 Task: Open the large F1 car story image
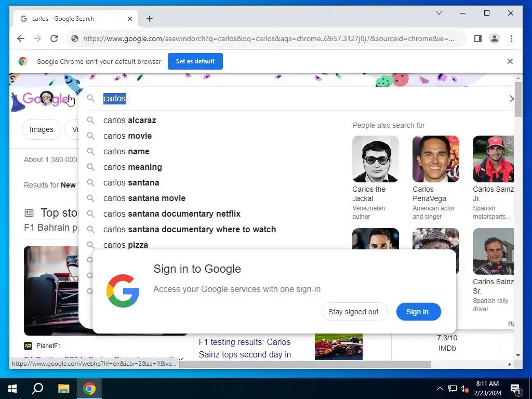pyautogui.click(x=51, y=291)
